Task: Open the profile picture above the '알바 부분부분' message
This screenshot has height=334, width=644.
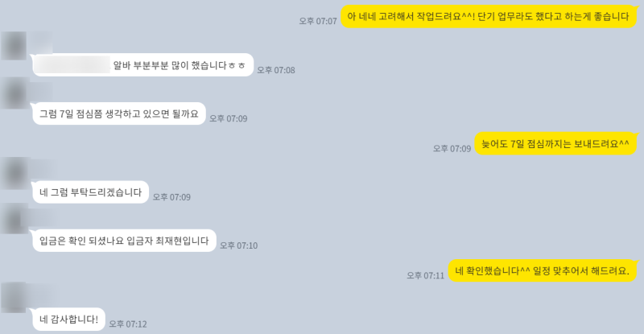Action: tap(14, 46)
